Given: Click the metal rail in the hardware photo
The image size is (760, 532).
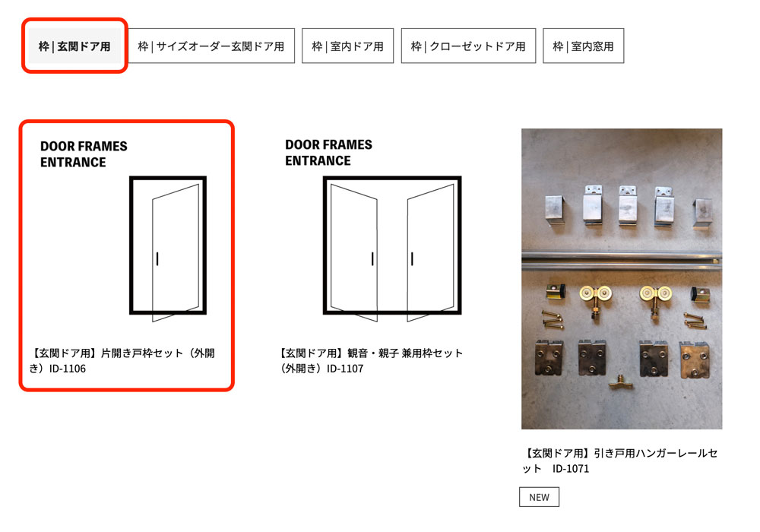Looking at the screenshot, I should [622, 260].
